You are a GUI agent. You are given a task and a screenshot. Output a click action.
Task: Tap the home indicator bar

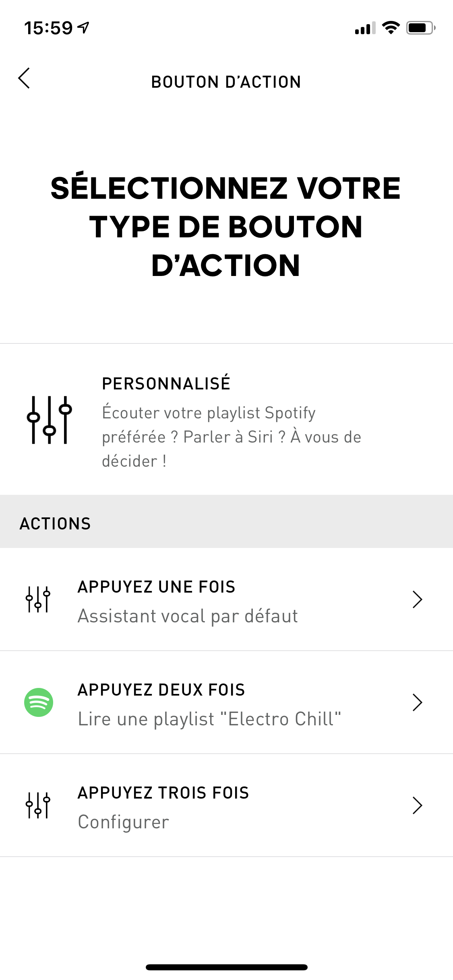click(227, 967)
